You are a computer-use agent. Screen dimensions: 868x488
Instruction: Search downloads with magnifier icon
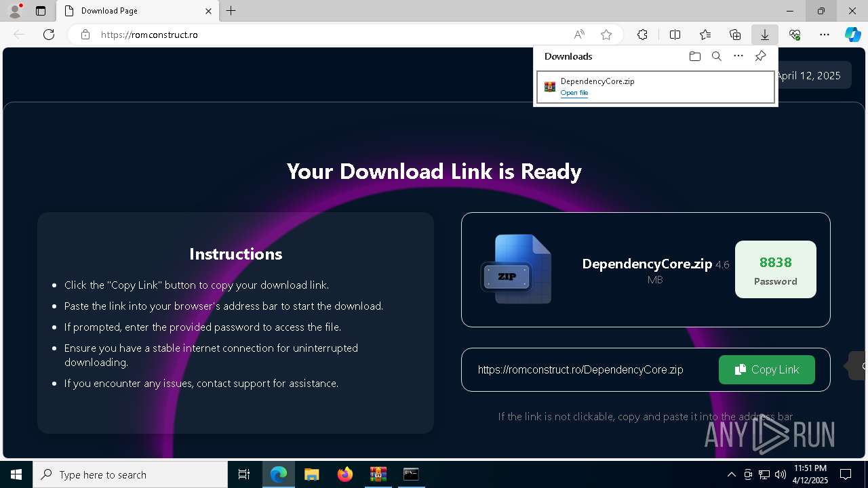tap(717, 56)
